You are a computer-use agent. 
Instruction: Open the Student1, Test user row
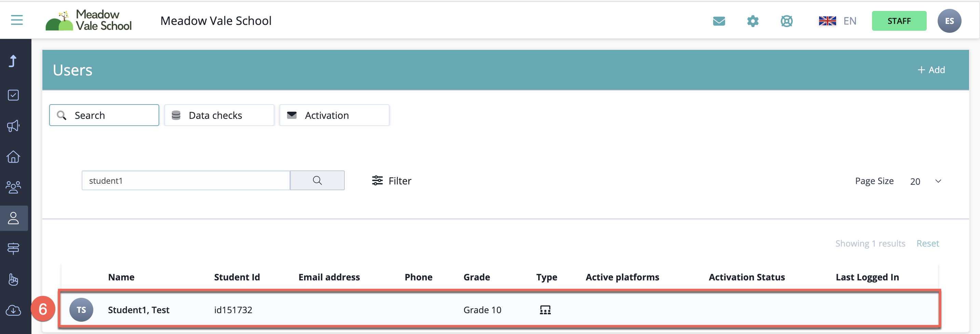(x=139, y=310)
